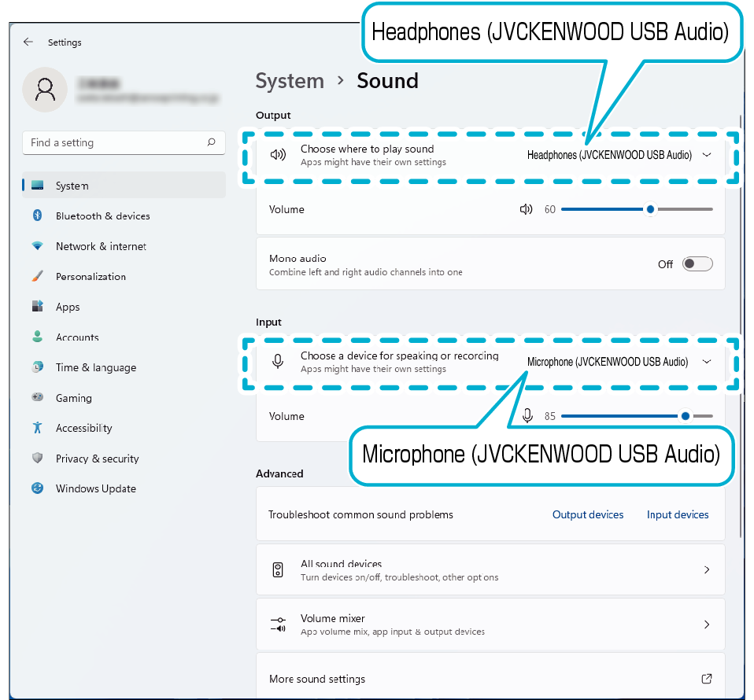Select Network & internet in sidebar

101,246
